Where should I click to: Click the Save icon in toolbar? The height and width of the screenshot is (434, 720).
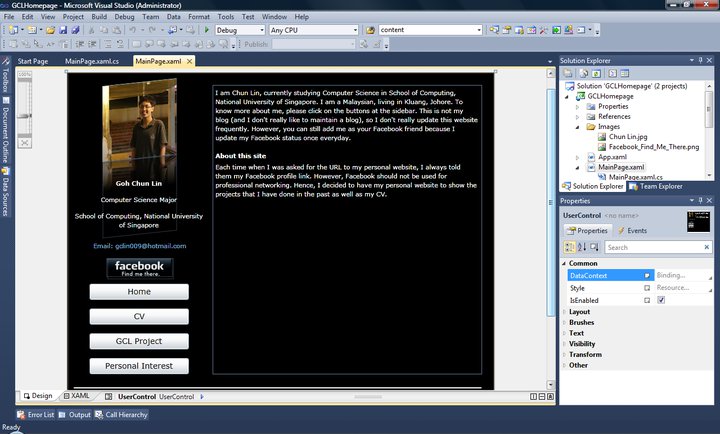62,31
